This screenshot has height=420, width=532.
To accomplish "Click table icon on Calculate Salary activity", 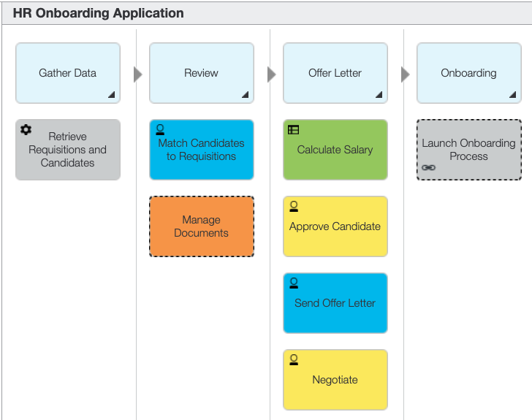I will (x=294, y=129).
